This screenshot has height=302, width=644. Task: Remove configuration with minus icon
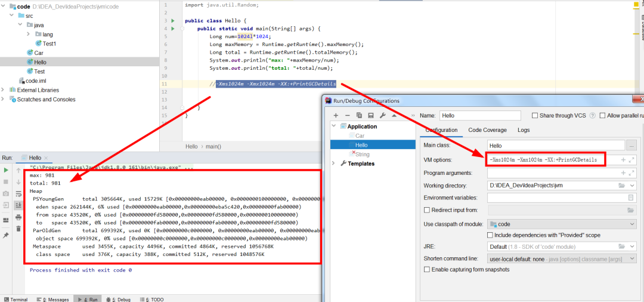coord(348,115)
